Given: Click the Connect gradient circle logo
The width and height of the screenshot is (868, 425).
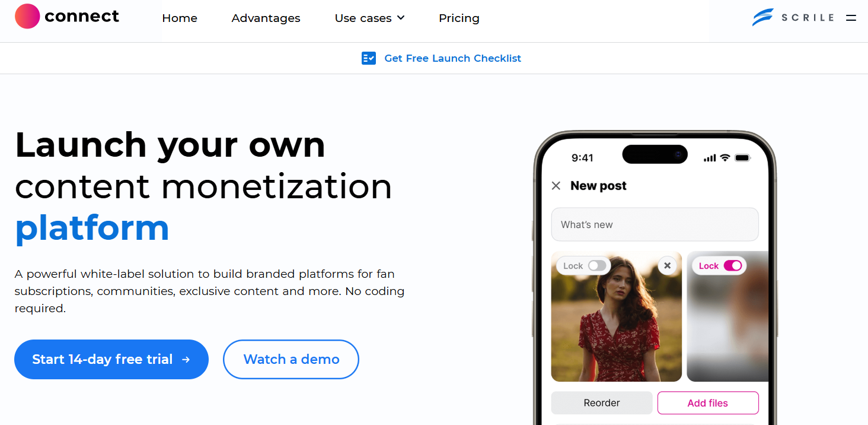Looking at the screenshot, I should click(27, 17).
